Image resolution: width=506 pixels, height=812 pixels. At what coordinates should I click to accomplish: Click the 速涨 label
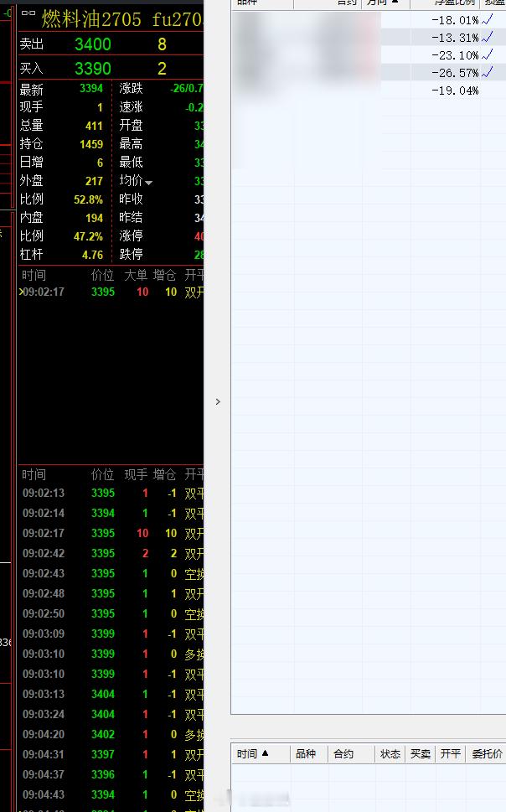(131, 107)
